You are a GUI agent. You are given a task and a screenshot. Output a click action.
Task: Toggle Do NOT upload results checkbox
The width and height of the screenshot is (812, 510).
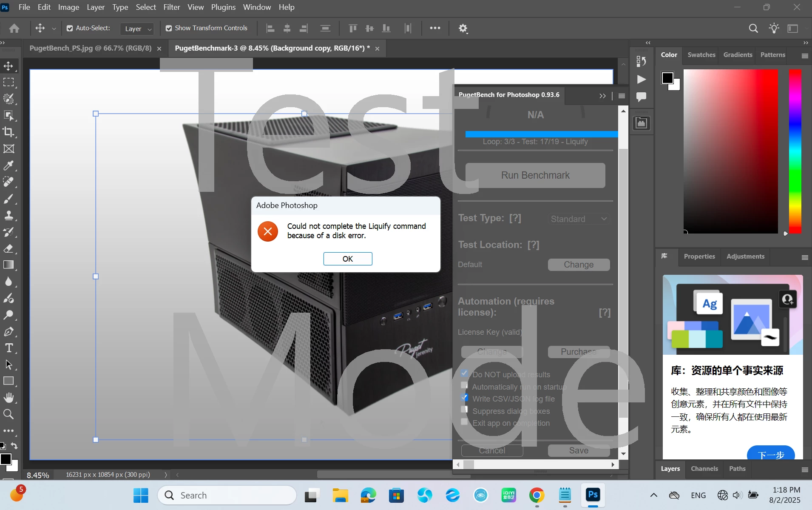click(464, 373)
